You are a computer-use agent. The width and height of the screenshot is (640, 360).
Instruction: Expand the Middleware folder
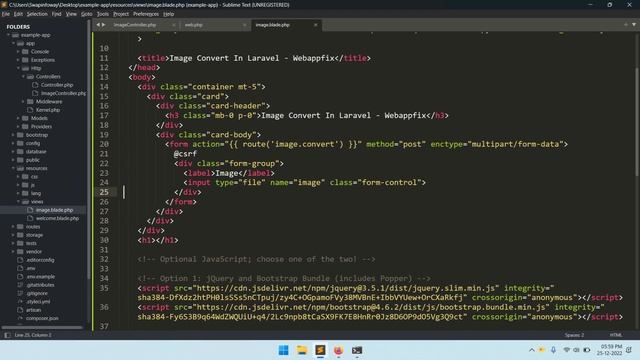coord(23,102)
